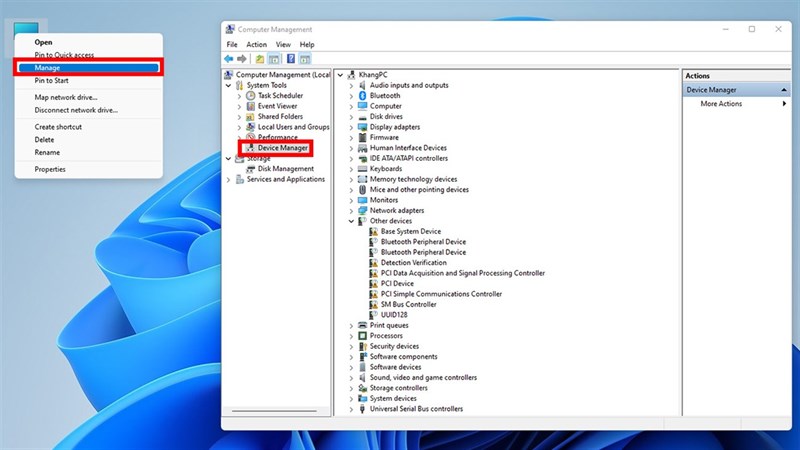Select the UUID128 device
The image size is (800, 450).
click(x=394, y=315)
